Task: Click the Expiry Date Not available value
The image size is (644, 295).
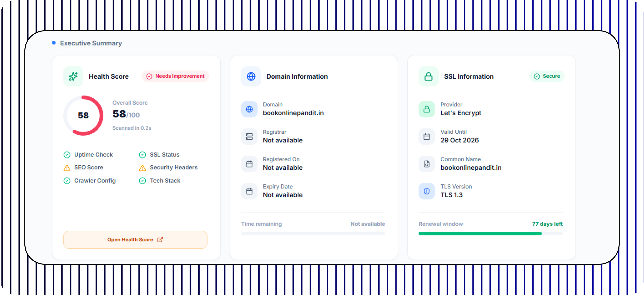Action: click(283, 195)
